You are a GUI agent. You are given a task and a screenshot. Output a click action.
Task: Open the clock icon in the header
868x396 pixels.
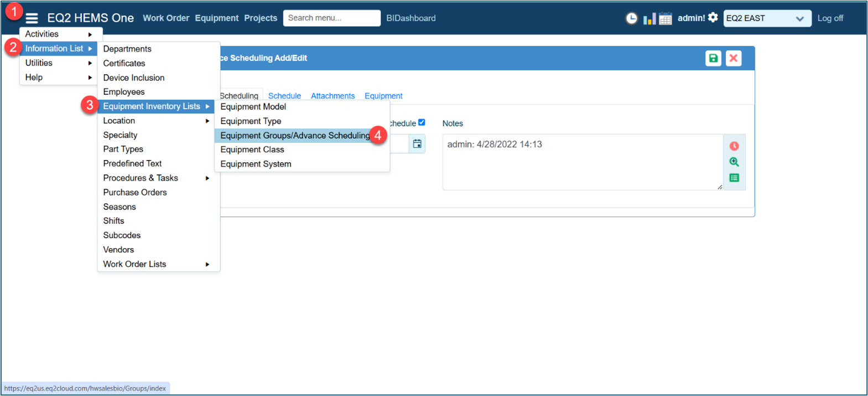pyautogui.click(x=631, y=18)
